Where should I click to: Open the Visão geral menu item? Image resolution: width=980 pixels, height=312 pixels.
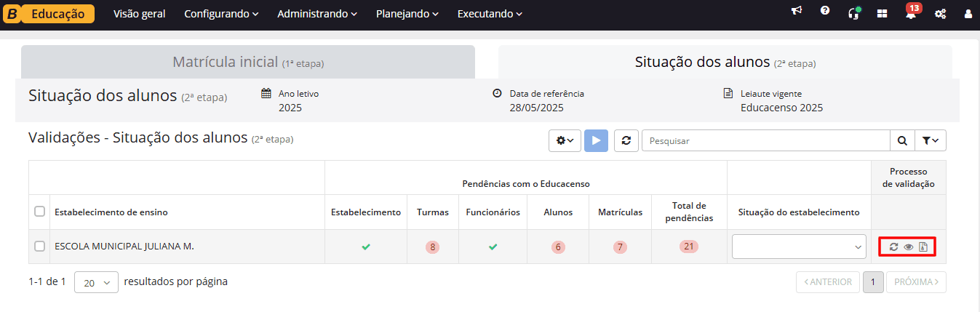pyautogui.click(x=139, y=14)
